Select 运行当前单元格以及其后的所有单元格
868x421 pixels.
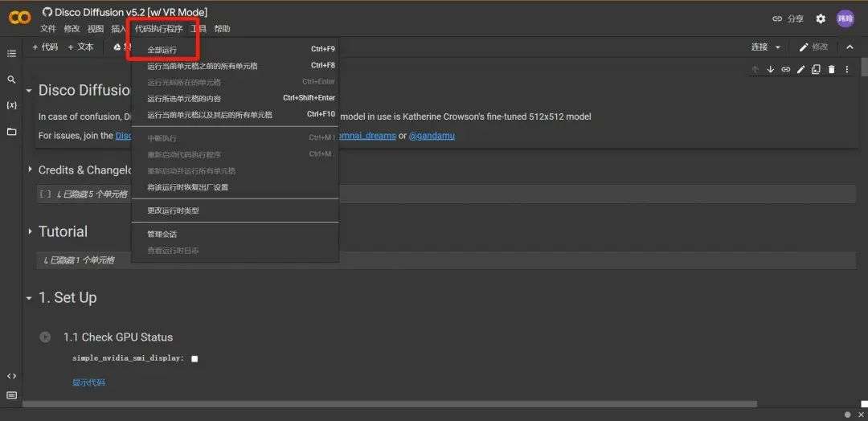click(235, 115)
